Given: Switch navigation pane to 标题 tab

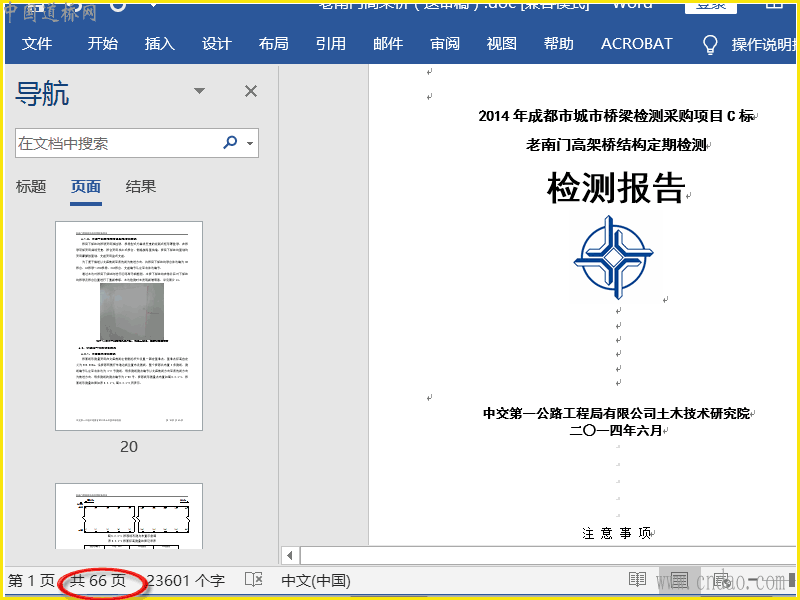Looking at the screenshot, I should [x=31, y=187].
